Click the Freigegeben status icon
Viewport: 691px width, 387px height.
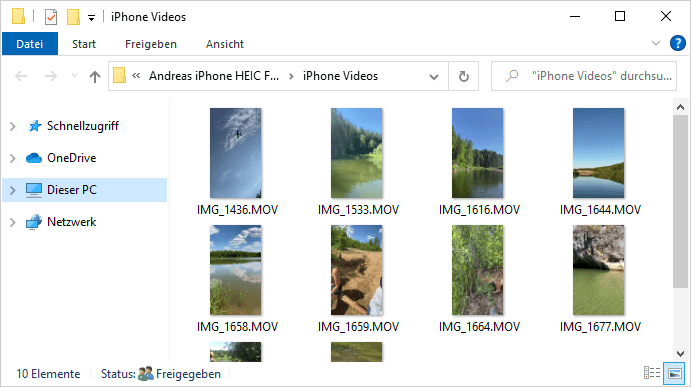point(145,374)
